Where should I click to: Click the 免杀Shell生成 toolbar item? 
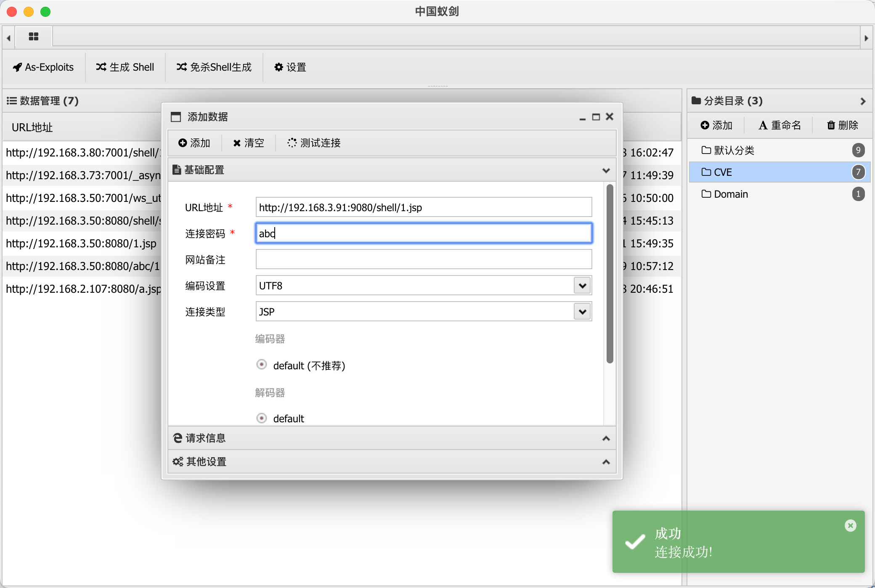pyautogui.click(x=214, y=67)
